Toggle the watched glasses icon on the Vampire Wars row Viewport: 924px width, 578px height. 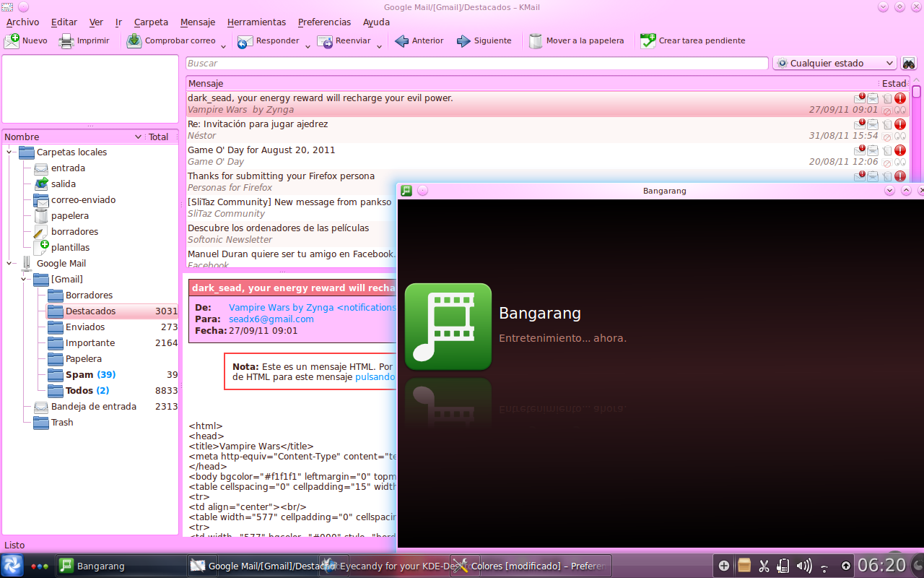pyautogui.click(x=900, y=111)
